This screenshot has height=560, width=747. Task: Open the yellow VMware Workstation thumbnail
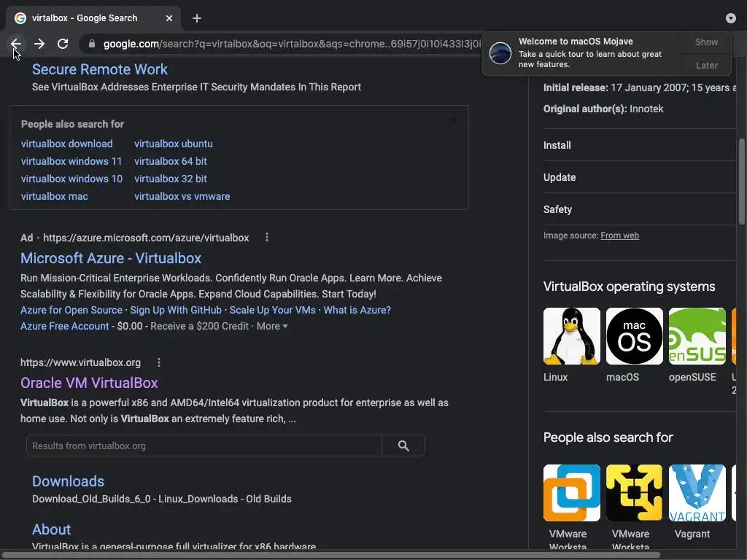click(634, 493)
